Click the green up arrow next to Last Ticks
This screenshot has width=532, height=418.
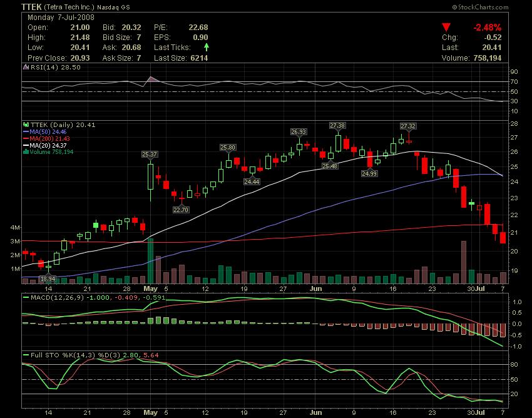click(x=207, y=47)
